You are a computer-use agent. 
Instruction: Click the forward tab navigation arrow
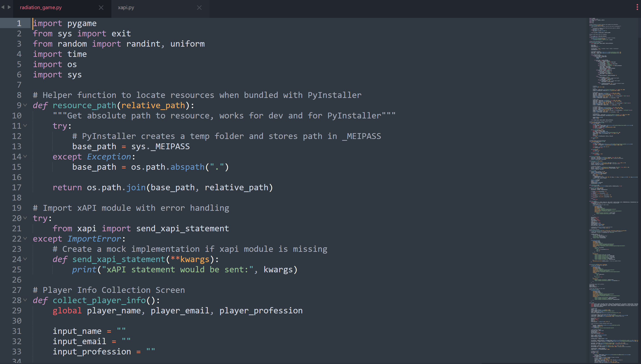click(x=9, y=7)
